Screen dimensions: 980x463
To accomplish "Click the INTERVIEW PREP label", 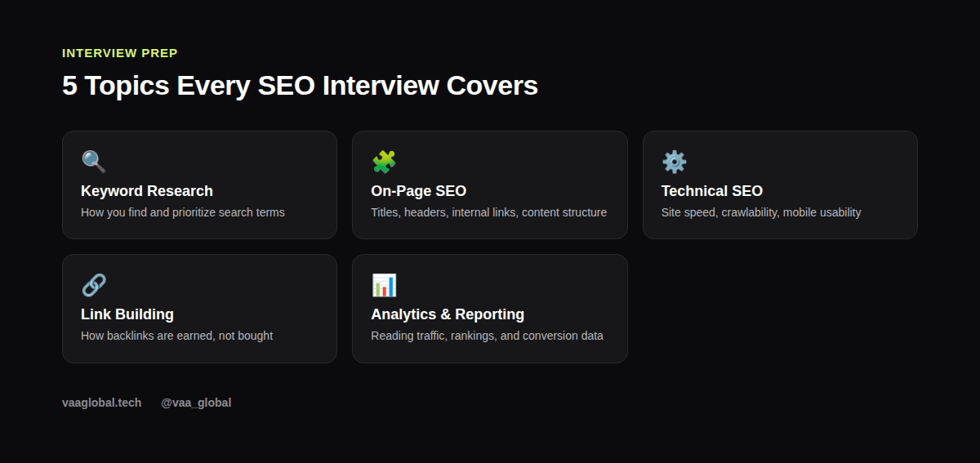I will click(x=120, y=53).
